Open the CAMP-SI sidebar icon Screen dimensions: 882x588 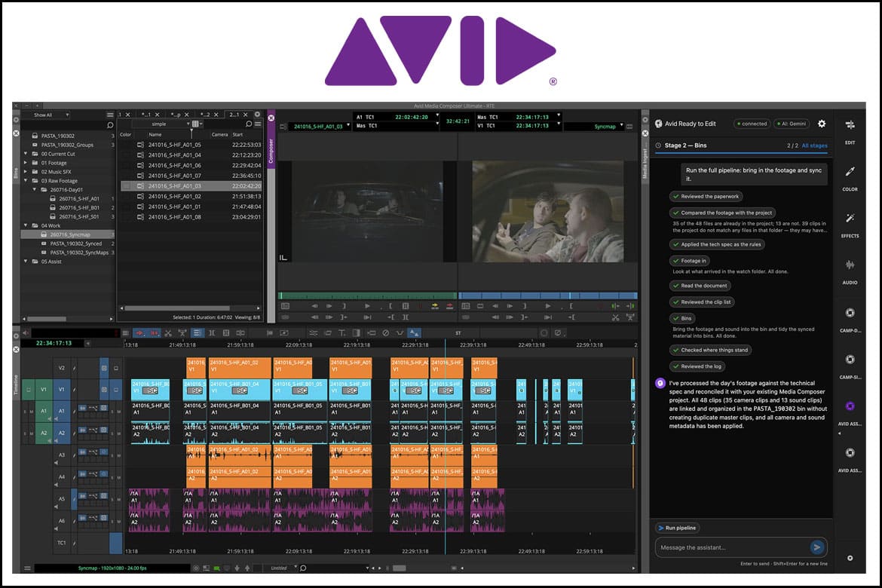pyautogui.click(x=850, y=359)
